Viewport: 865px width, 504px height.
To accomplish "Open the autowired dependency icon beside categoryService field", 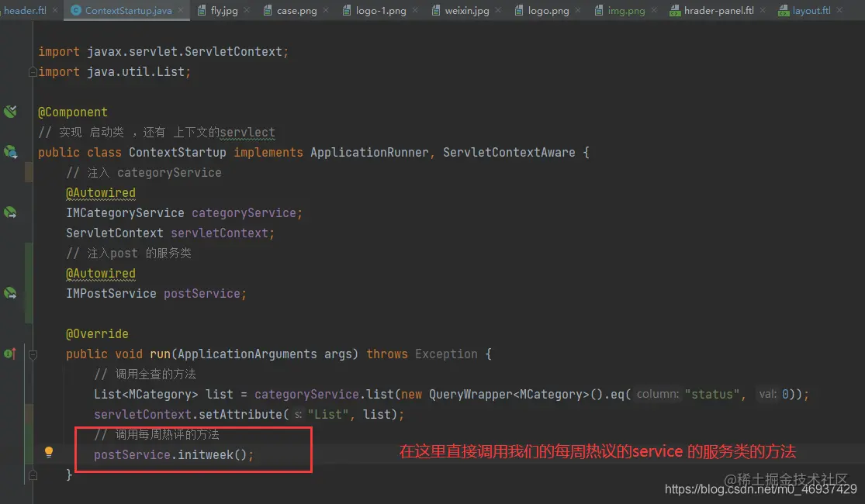I will tap(11, 212).
